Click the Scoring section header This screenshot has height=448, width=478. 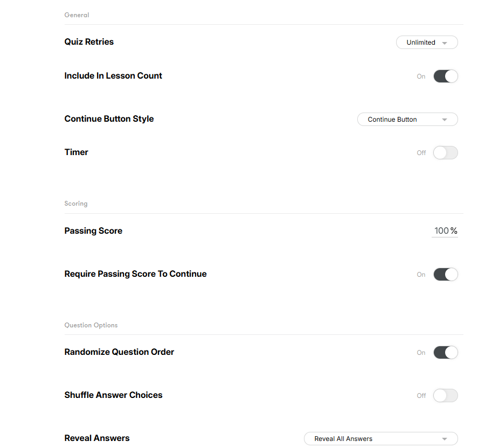click(76, 204)
